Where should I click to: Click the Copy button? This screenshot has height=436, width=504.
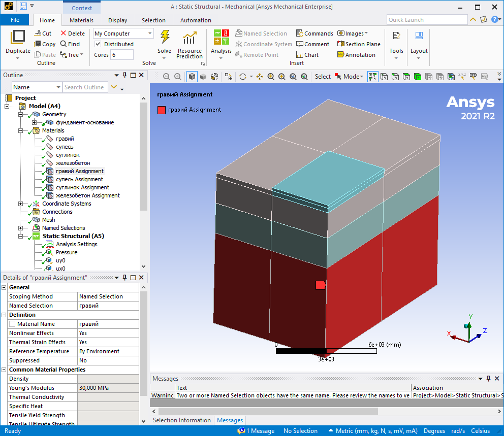point(45,44)
